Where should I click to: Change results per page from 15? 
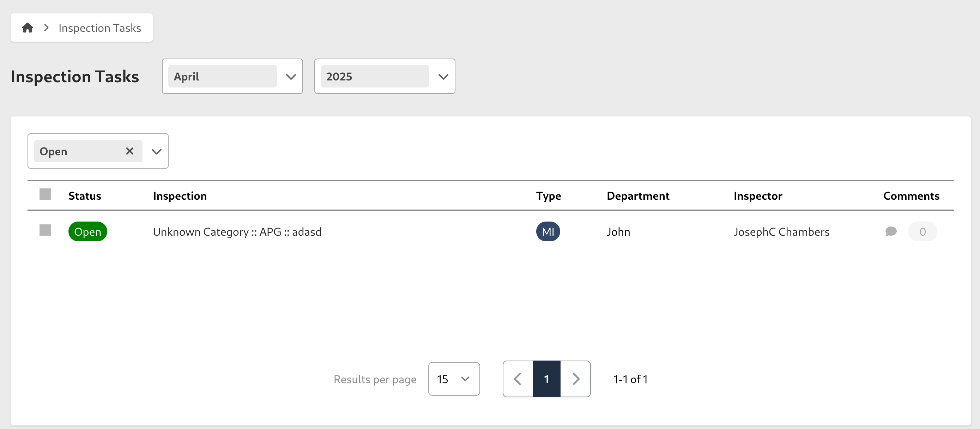453,379
